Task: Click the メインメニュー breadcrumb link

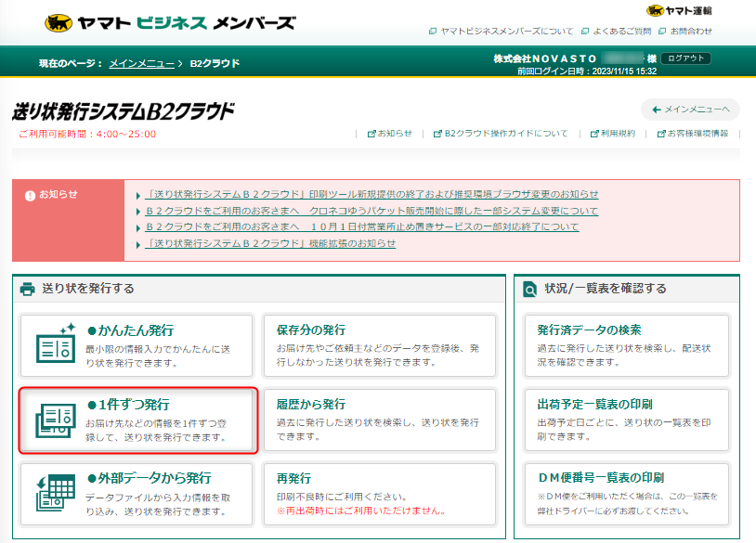Action: [142, 64]
